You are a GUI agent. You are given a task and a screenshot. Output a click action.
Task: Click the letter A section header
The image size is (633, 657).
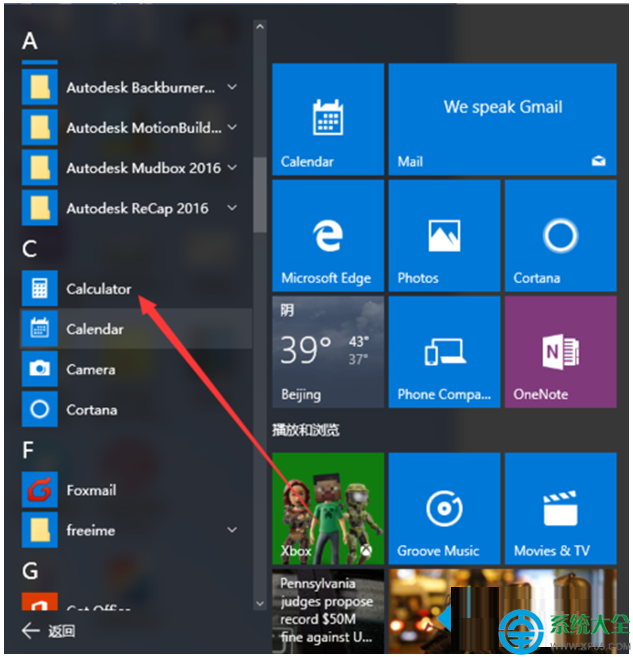click(x=30, y=41)
